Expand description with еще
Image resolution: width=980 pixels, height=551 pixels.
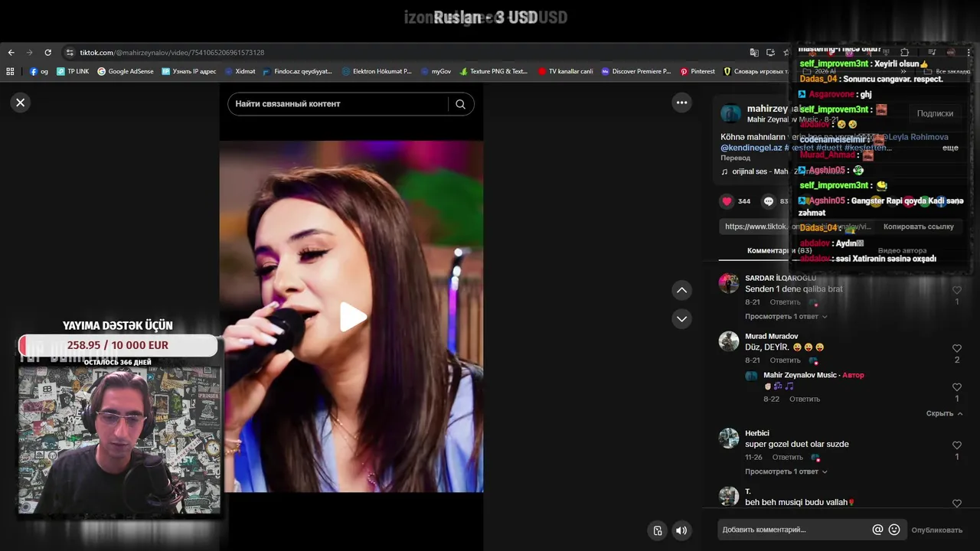(950, 148)
